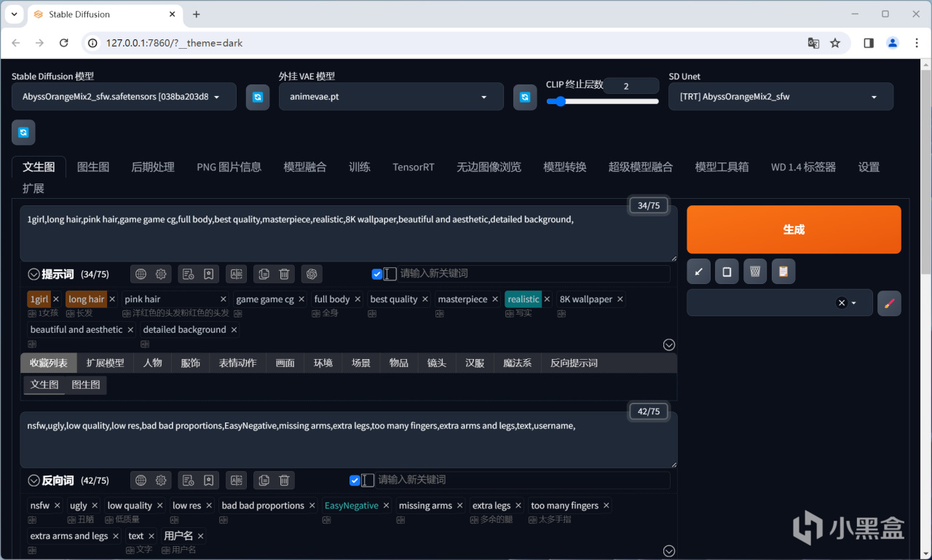Collapse the negative prompt (反向词) section
Viewport: 932px width, 560px height.
33,481
